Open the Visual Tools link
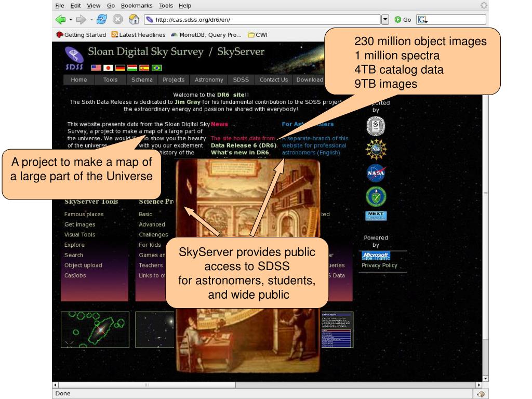The width and height of the screenshot is (532, 399). coord(79,234)
